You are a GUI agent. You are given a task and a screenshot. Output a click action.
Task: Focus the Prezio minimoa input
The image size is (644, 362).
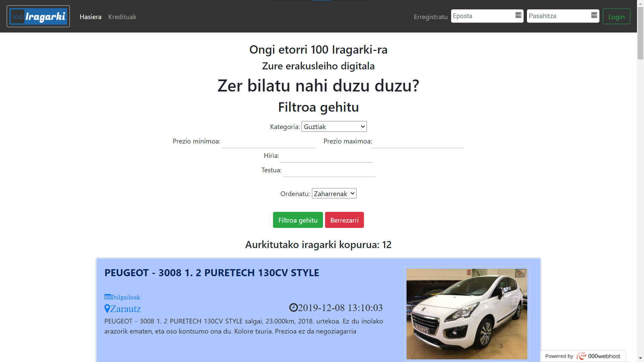(268, 142)
